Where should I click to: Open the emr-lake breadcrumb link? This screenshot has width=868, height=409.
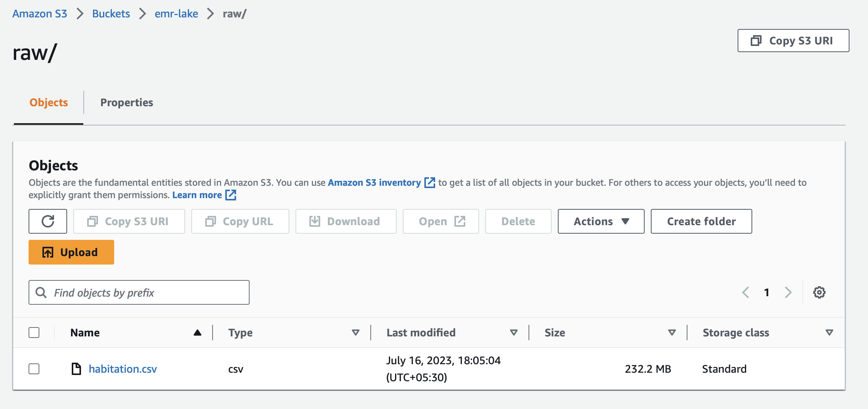tap(176, 14)
